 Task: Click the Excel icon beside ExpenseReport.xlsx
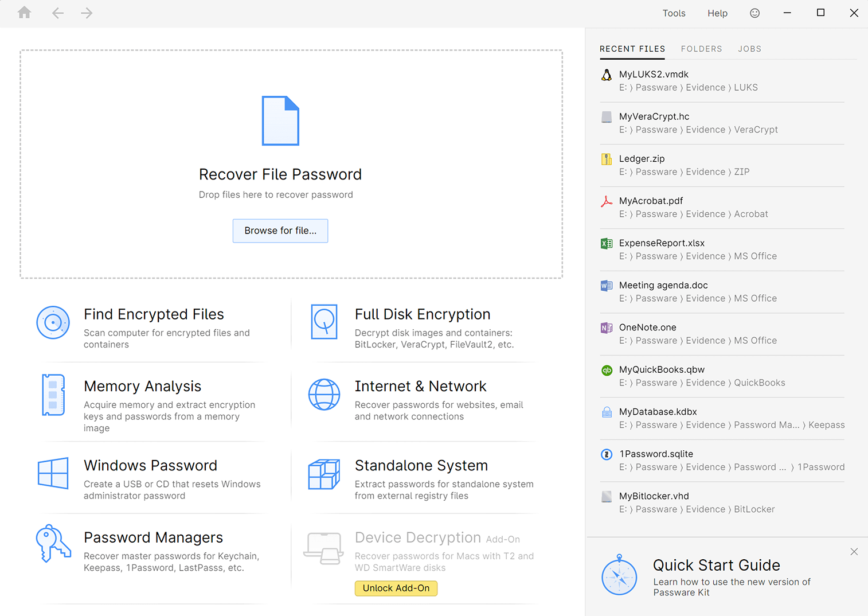click(607, 243)
